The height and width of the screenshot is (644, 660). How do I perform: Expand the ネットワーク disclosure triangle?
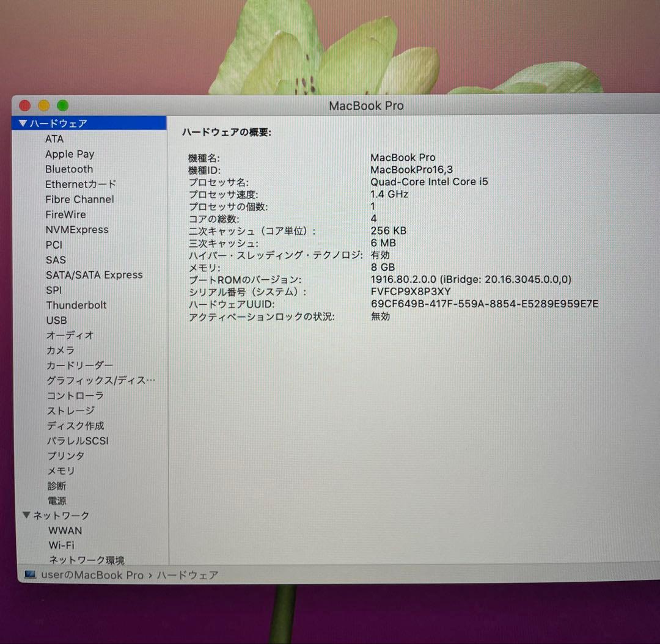pyautogui.click(x=26, y=515)
